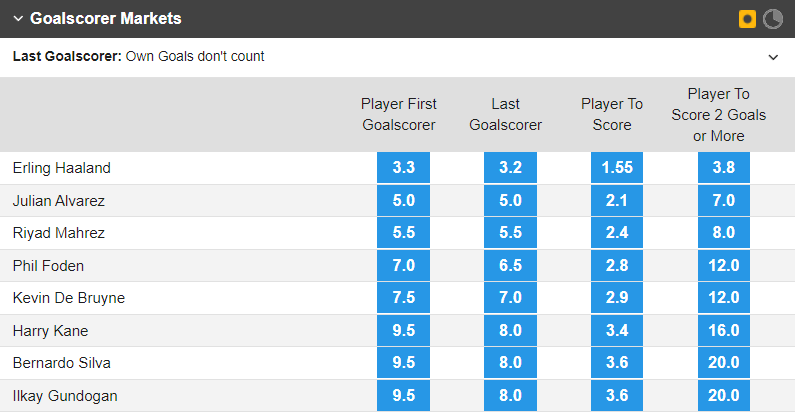This screenshot has height=412, width=795.
Task: Select Phil Foden to score at 2.8
Action: (617, 265)
